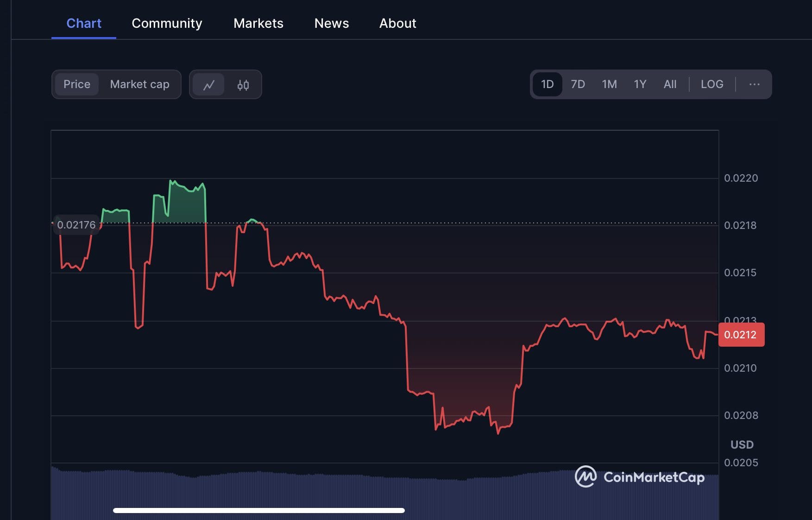Switch to the Community tab
812x520 pixels.
pyautogui.click(x=167, y=23)
